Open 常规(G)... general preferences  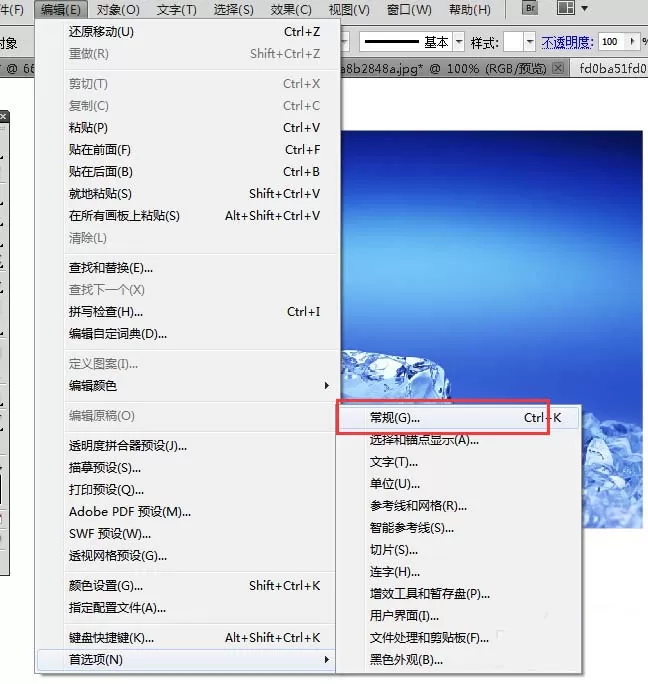459,418
